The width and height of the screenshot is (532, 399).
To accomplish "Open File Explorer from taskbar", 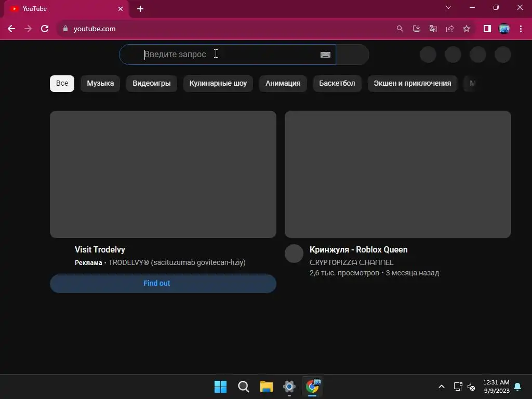I will (267, 387).
